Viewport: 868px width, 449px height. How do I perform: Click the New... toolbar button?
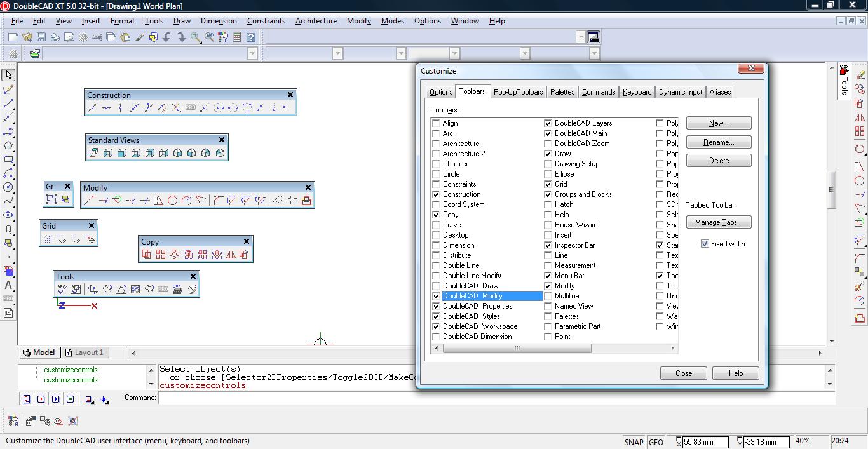coord(719,123)
